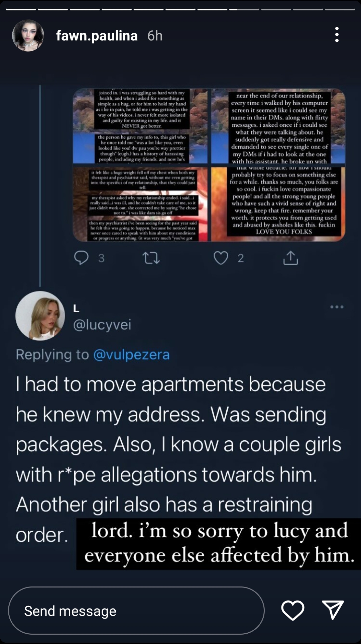Tap the tweet upload share icon

(290, 258)
